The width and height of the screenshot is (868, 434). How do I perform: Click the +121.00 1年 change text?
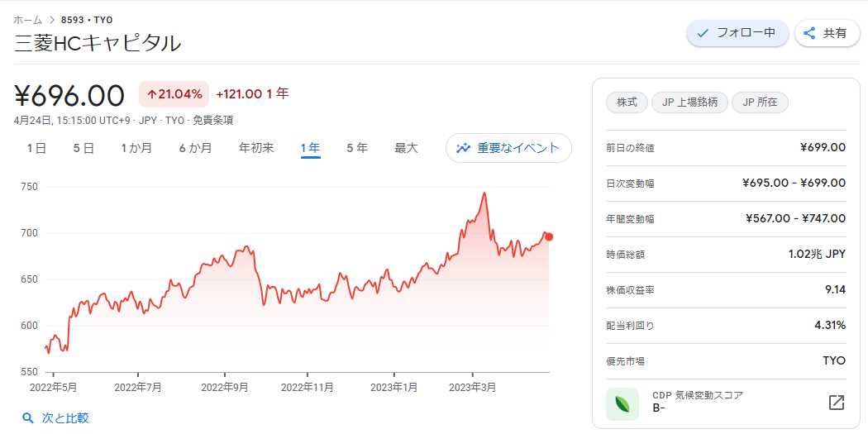tap(252, 94)
